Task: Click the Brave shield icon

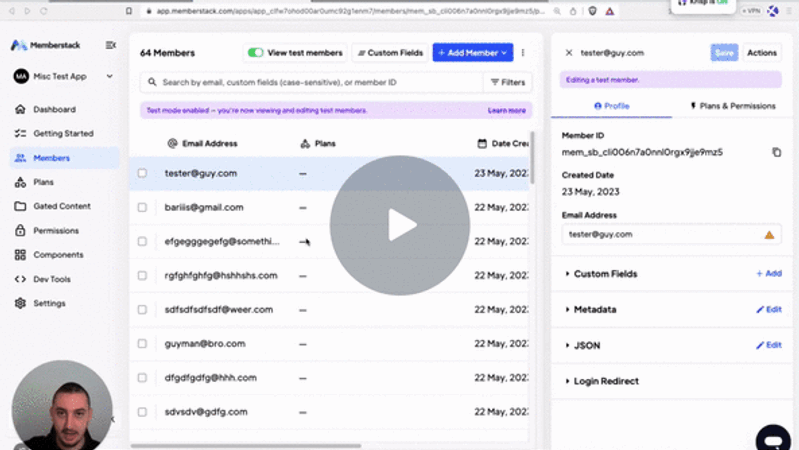Action: [592, 11]
